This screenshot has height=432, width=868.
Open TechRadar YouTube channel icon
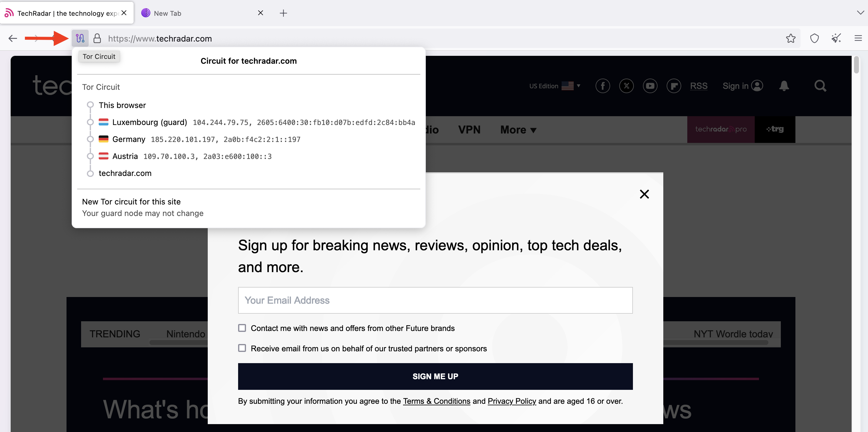650,86
